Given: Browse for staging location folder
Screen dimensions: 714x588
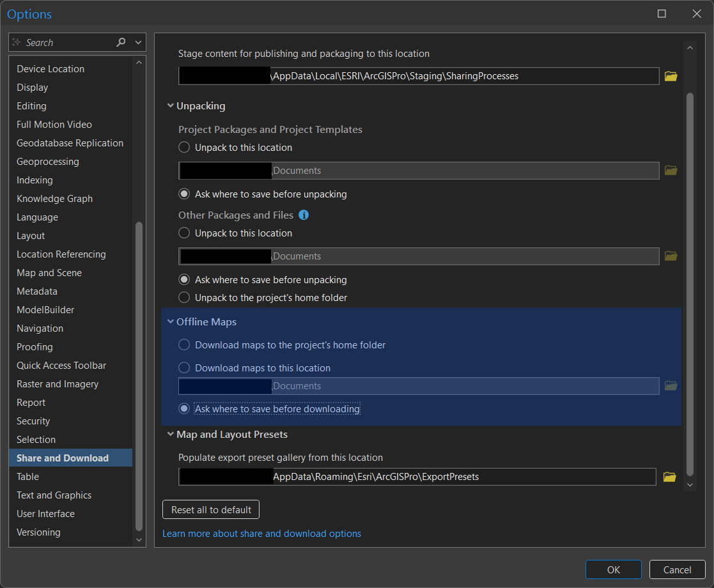Looking at the screenshot, I should point(670,76).
